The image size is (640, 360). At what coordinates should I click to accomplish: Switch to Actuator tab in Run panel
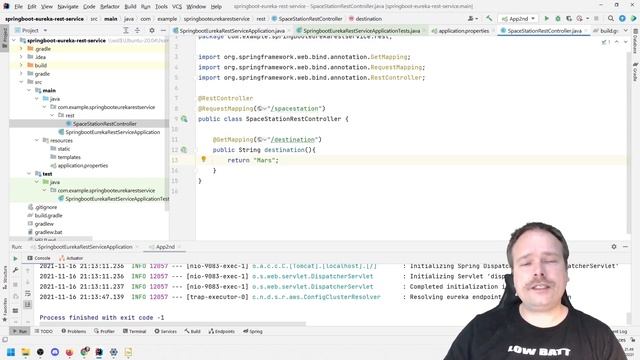pyautogui.click(x=71, y=258)
